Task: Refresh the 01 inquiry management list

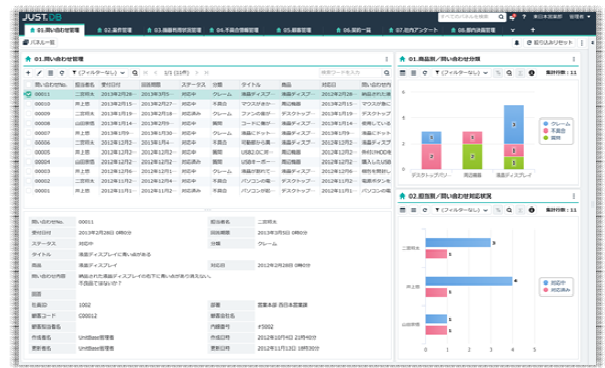Action: tap(62, 73)
